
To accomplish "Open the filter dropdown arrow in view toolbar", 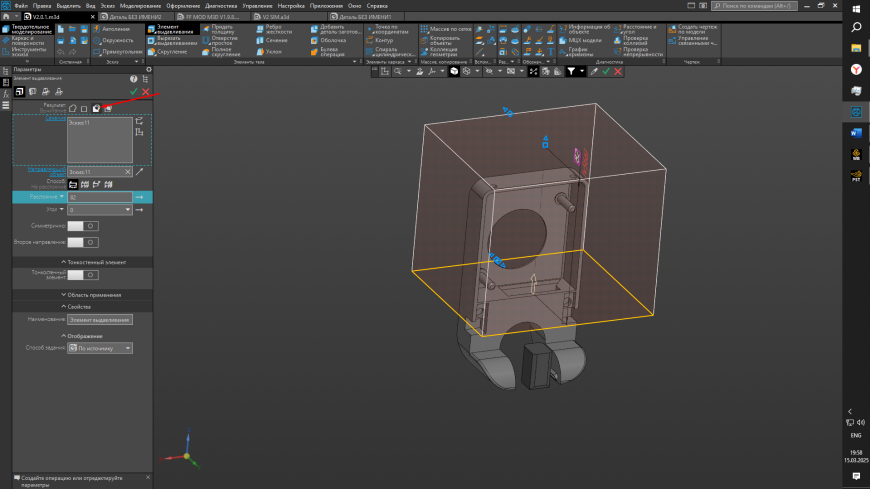I will 582,71.
